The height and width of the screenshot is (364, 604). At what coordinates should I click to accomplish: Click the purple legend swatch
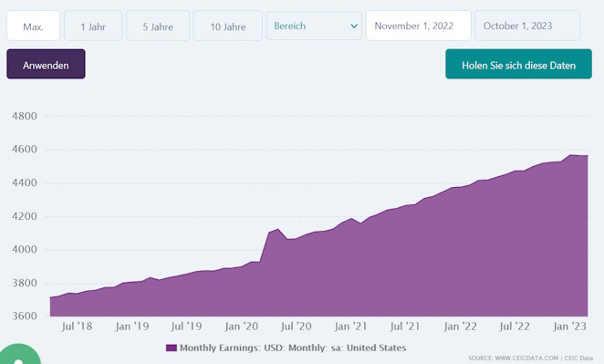[x=171, y=348]
